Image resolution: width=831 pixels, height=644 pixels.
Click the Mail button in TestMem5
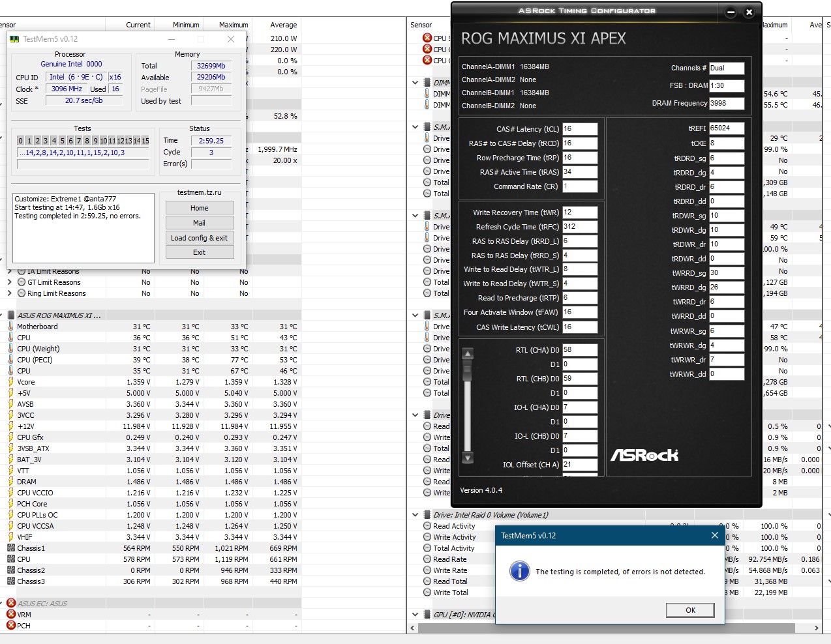[x=200, y=223]
